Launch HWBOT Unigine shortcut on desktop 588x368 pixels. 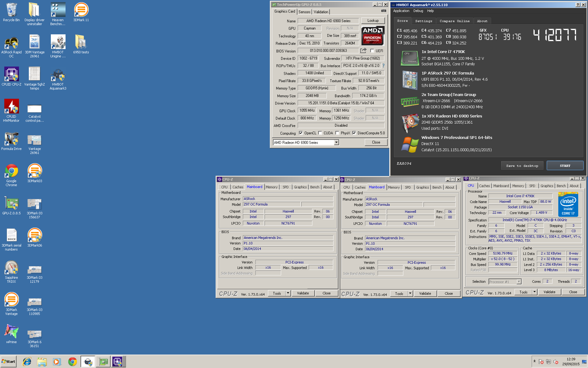pyautogui.click(x=58, y=46)
